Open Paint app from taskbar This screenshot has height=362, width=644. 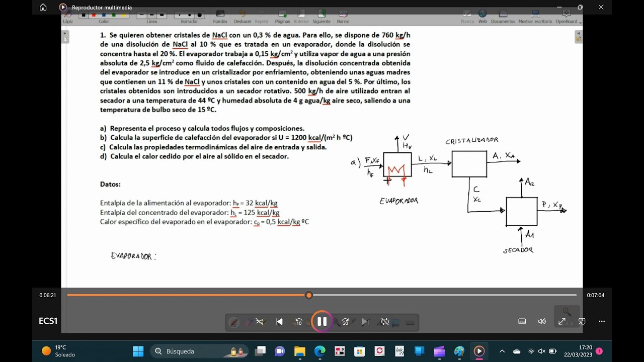tap(459, 351)
